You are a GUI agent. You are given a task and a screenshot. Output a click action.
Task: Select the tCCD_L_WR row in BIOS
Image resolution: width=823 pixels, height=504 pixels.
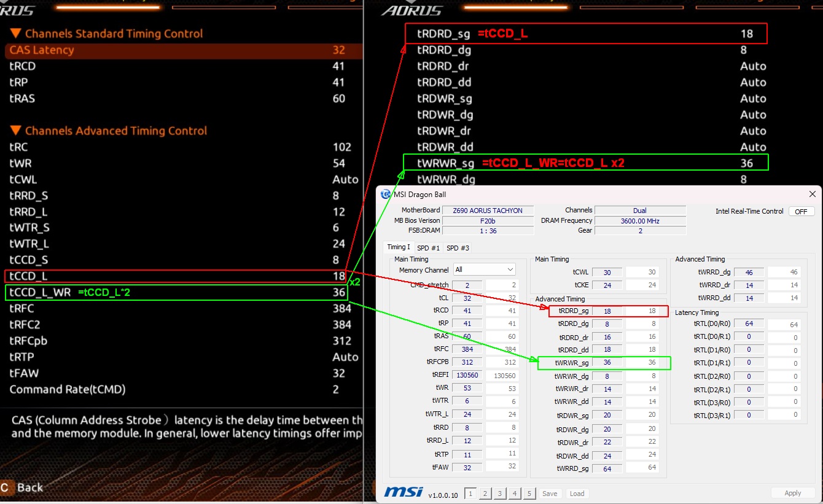tap(176, 293)
